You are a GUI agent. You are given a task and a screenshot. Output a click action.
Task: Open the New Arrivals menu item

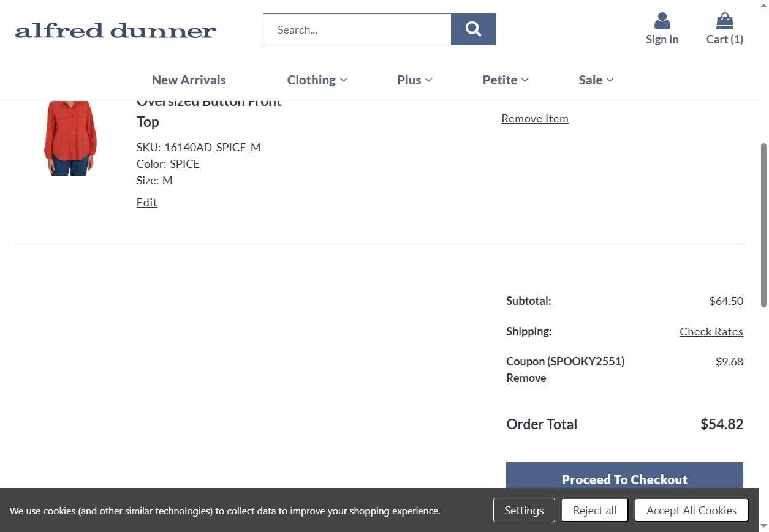tap(189, 80)
